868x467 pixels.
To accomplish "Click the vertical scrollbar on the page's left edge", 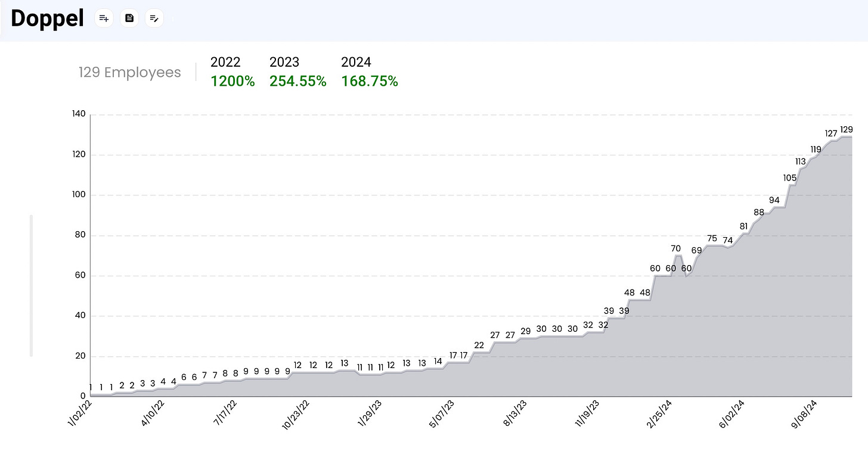I will (31, 286).
